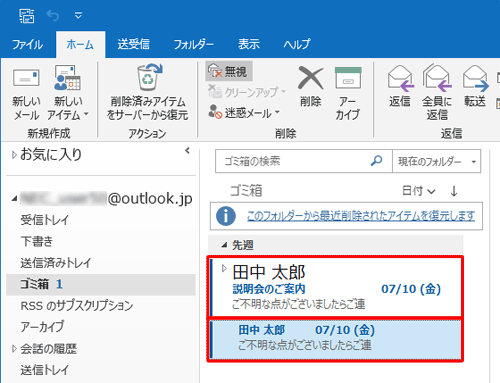Click the magnifier search icon
This screenshot has width=500, height=383.
(377, 161)
